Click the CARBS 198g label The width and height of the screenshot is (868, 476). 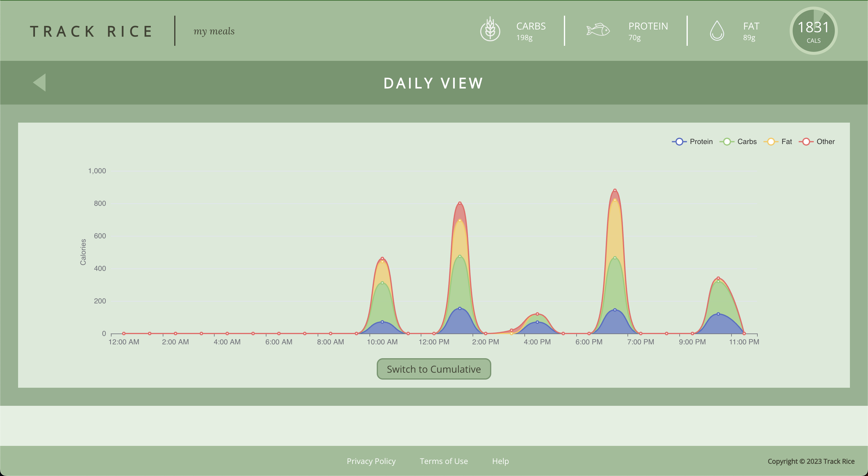(531, 31)
